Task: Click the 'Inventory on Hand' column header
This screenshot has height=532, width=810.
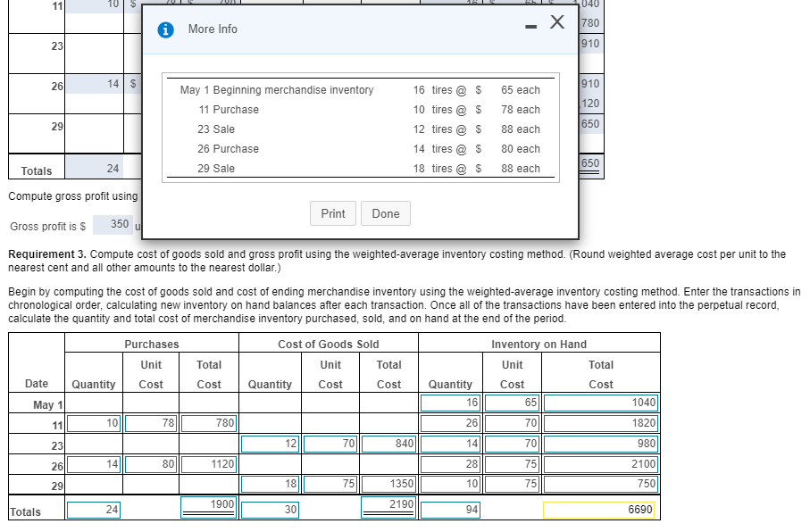Action: click(x=539, y=345)
